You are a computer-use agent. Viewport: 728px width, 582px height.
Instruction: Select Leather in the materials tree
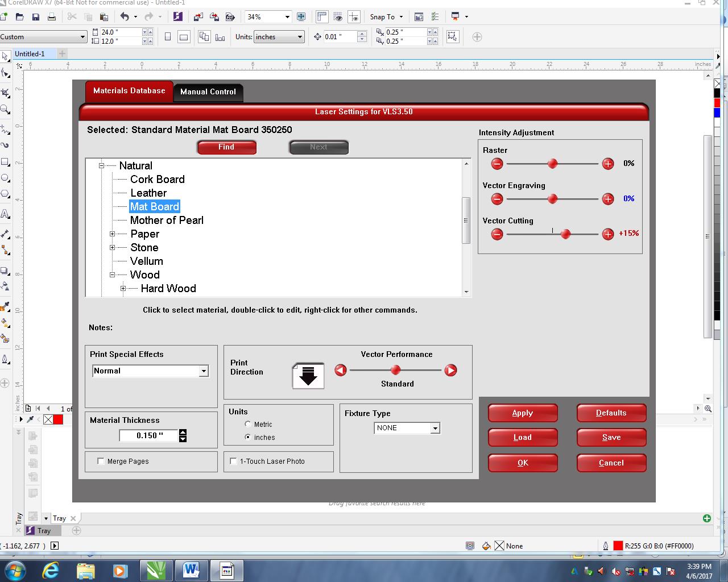pos(148,193)
